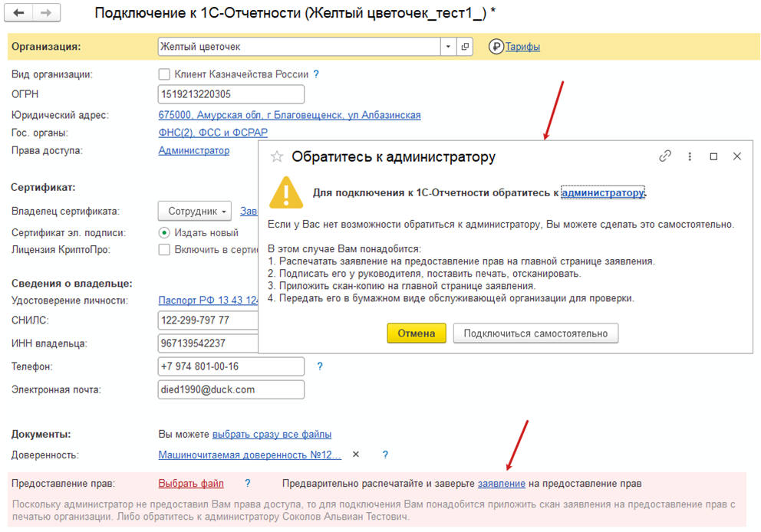Viewport: 761px width, 532px height.
Task: Click the Организация field 'Желтый цветочек'
Action: coord(299,47)
